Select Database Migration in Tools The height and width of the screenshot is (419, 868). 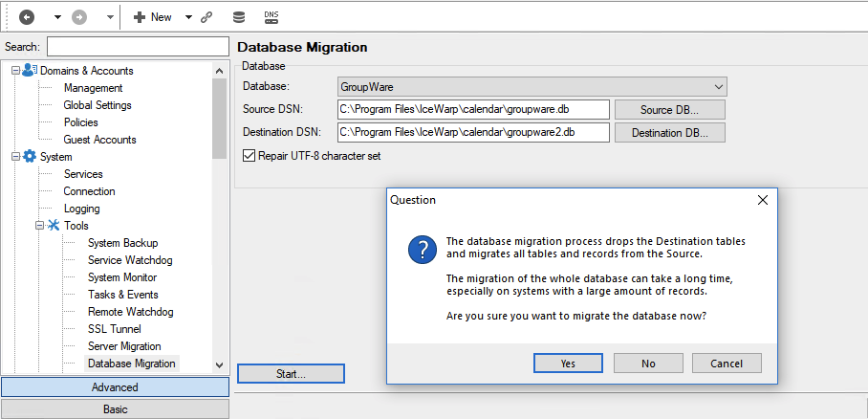coord(132,364)
